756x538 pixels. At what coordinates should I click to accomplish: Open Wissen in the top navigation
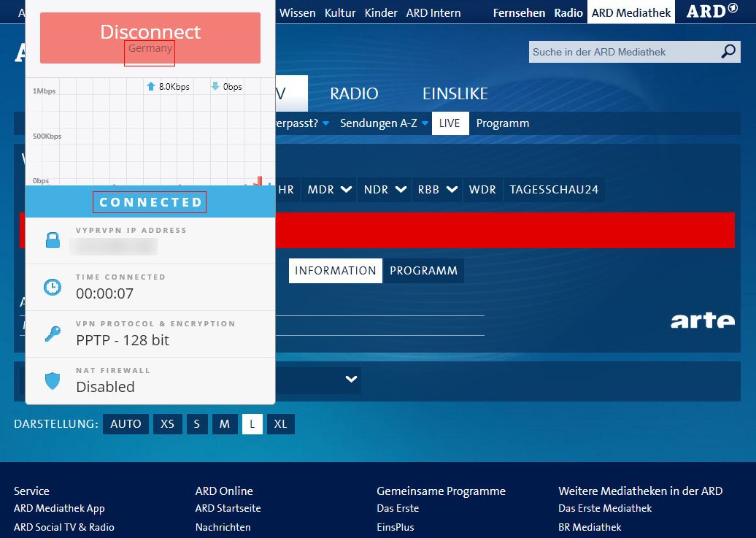click(x=298, y=12)
